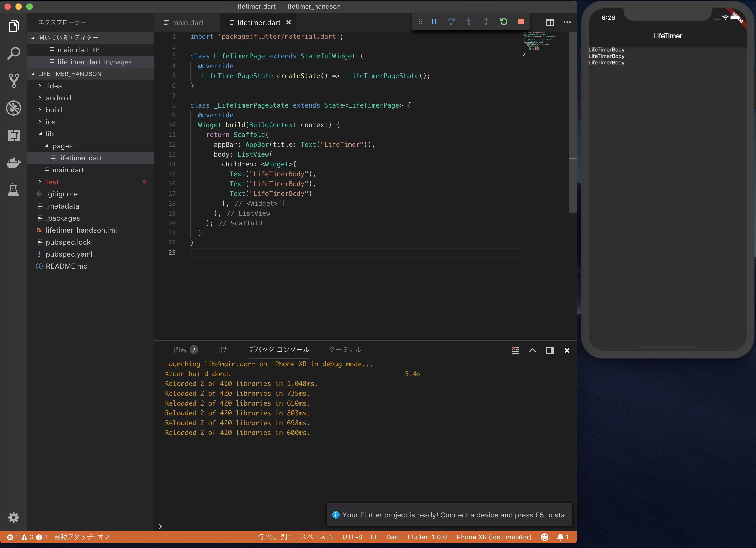The image size is (756, 548).
Task: Click the Flutter project ready notification
Action: coord(449,515)
